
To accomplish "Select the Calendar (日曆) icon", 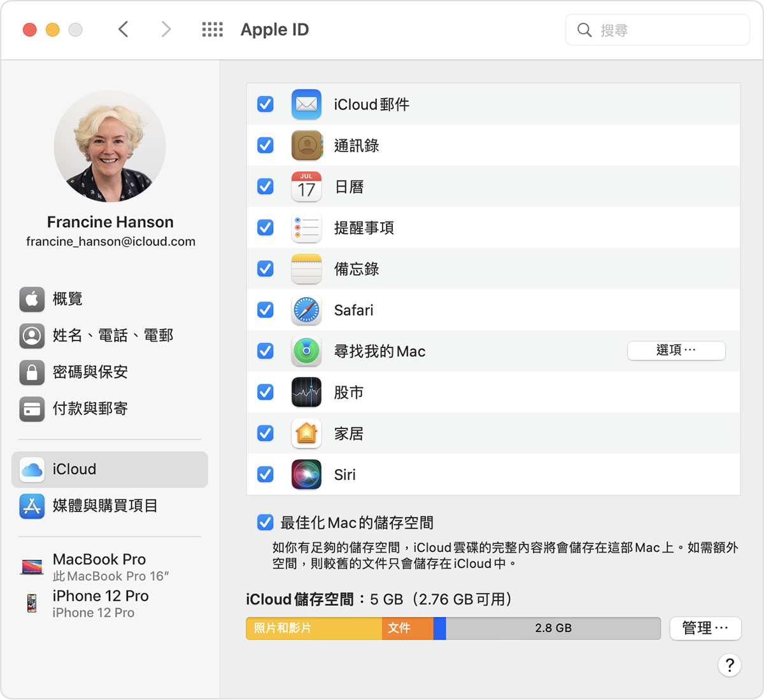I will pyautogui.click(x=306, y=186).
